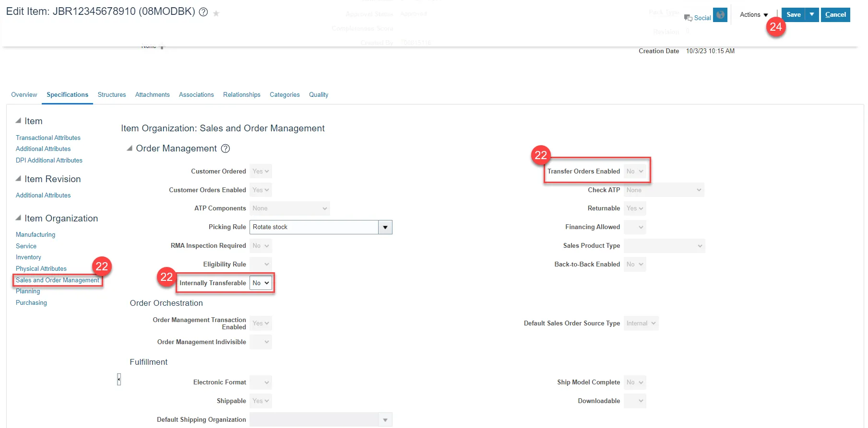
Task: Collapse the Item Revision tree section
Action: click(x=18, y=179)
